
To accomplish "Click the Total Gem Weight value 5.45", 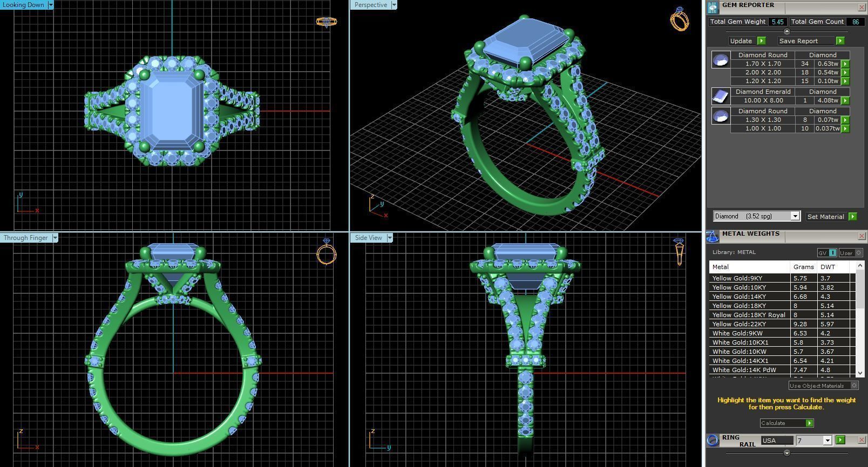I will click(x=778, y=22).
